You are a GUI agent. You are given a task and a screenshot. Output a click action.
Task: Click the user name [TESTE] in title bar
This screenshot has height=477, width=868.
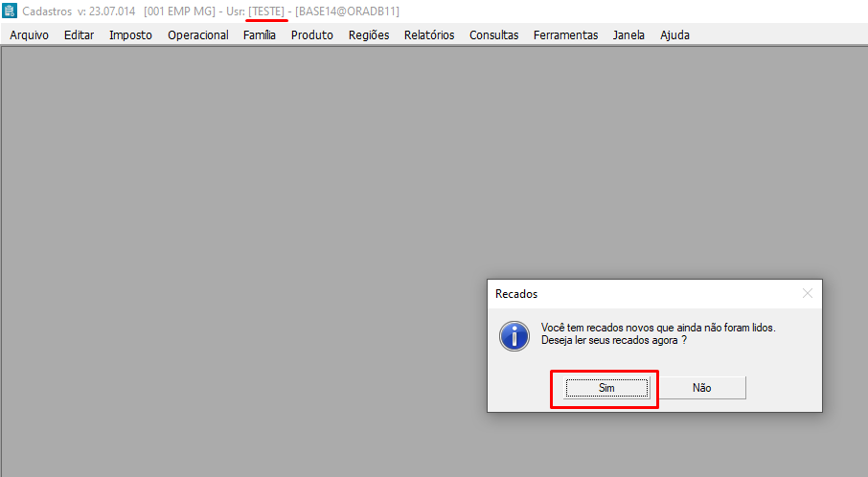(x=266, y=11)
